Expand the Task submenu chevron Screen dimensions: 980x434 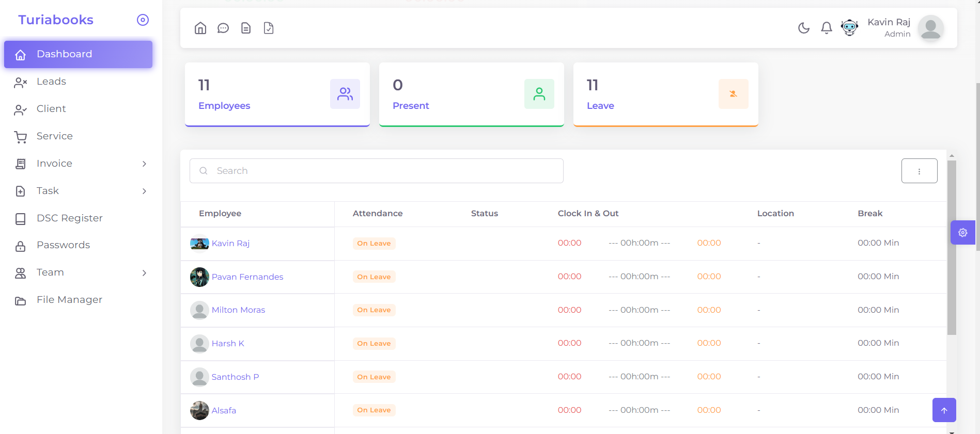tap(144, 191)
